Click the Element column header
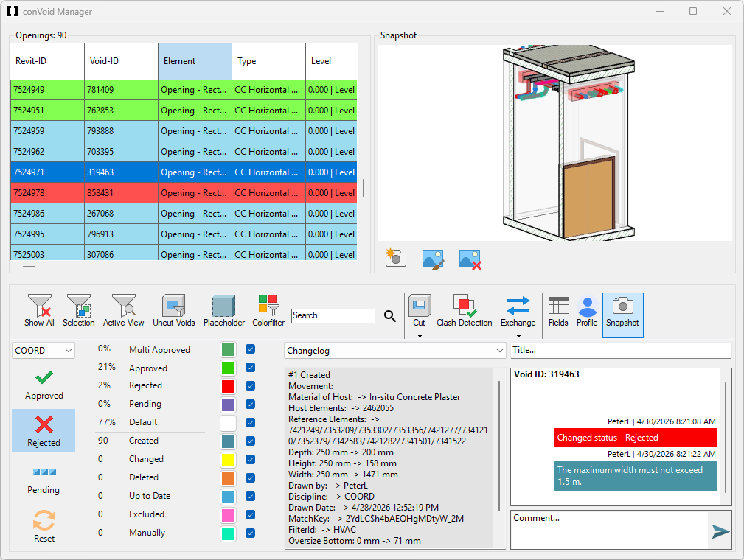744x560 pixels. [195, 61]
